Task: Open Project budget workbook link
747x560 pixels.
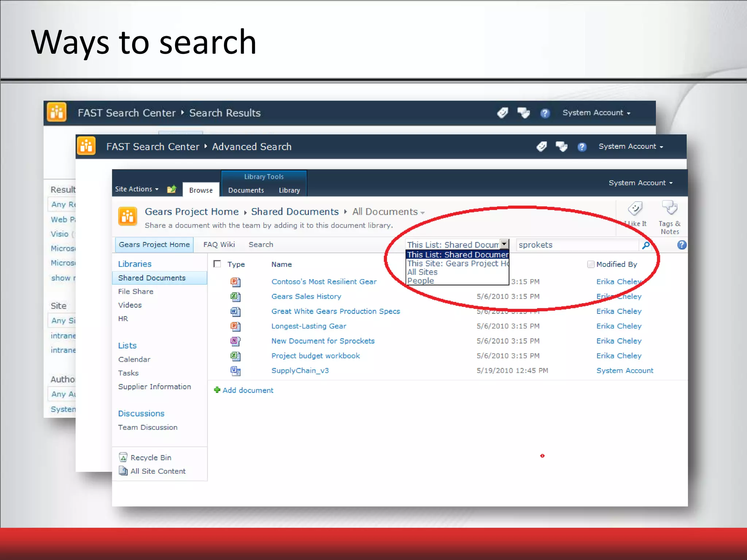Action: (316, 356)
